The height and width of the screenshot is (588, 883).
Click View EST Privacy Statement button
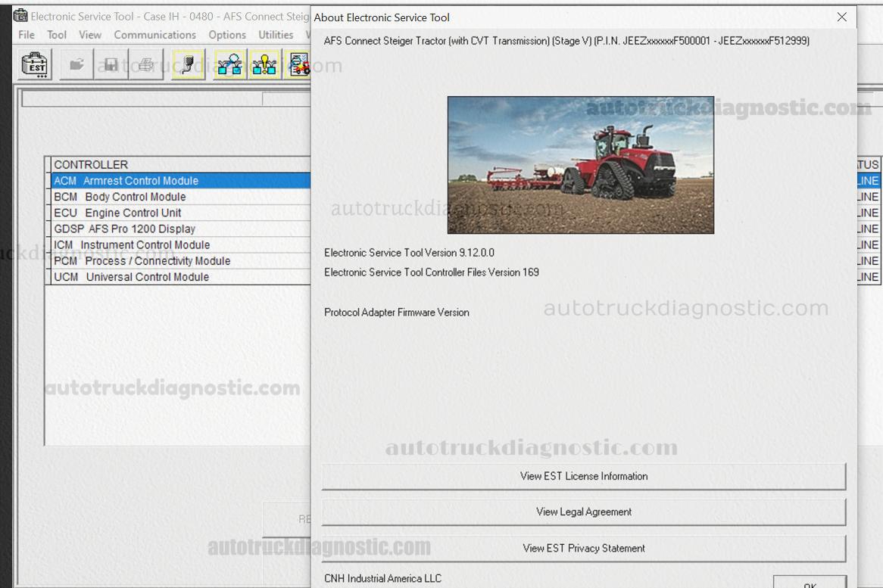583,548
